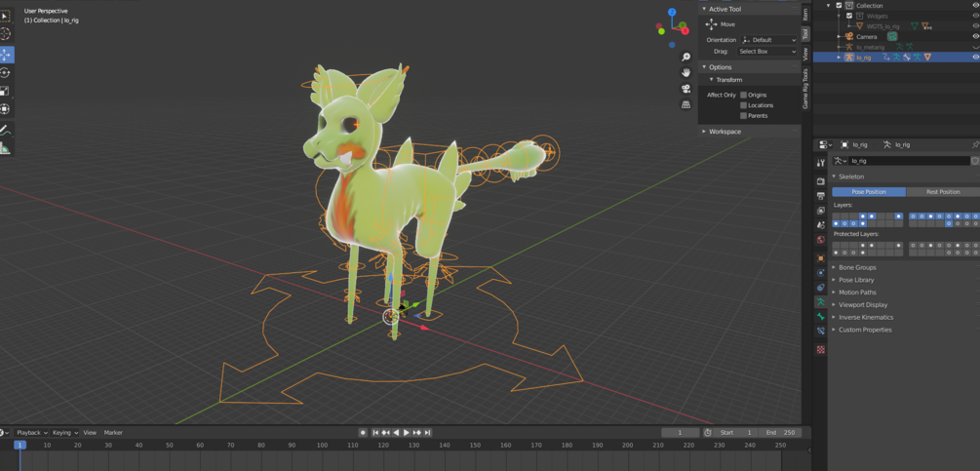
Task: Open the Armature Object Data properties tab
Action: (821, 301)
